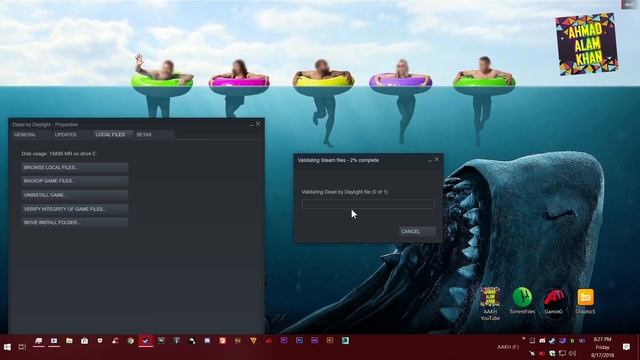Click Uninstall Game button
The height and width of the screenshot is (360, 640).
75,195
